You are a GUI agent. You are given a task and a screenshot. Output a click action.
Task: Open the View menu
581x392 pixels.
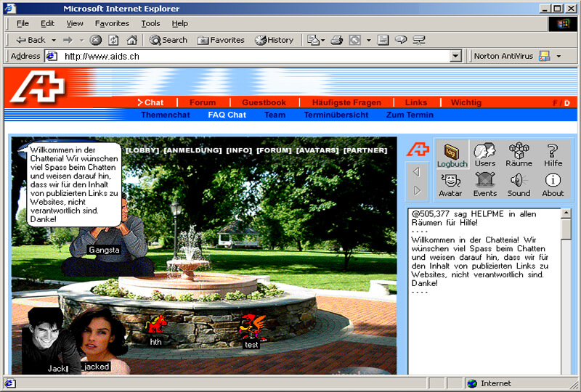pyautogui.click(x=75, y=24)
